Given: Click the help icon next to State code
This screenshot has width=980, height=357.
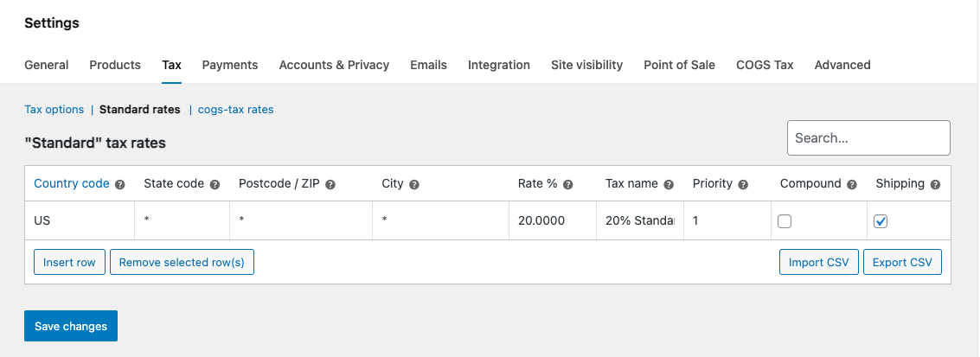Looking at the screenshot, I should 215,184.
